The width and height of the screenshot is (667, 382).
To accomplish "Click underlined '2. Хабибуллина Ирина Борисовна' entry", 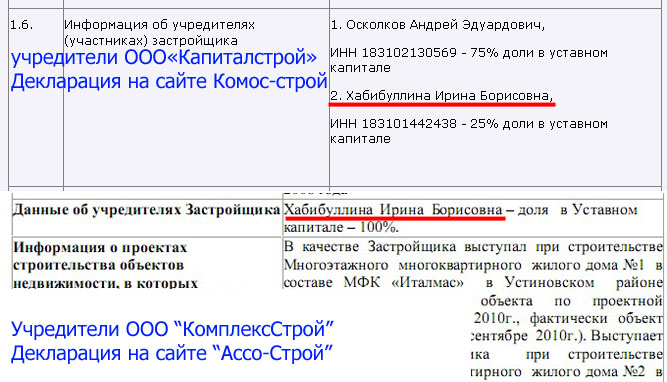I will [x=442, y=96].
